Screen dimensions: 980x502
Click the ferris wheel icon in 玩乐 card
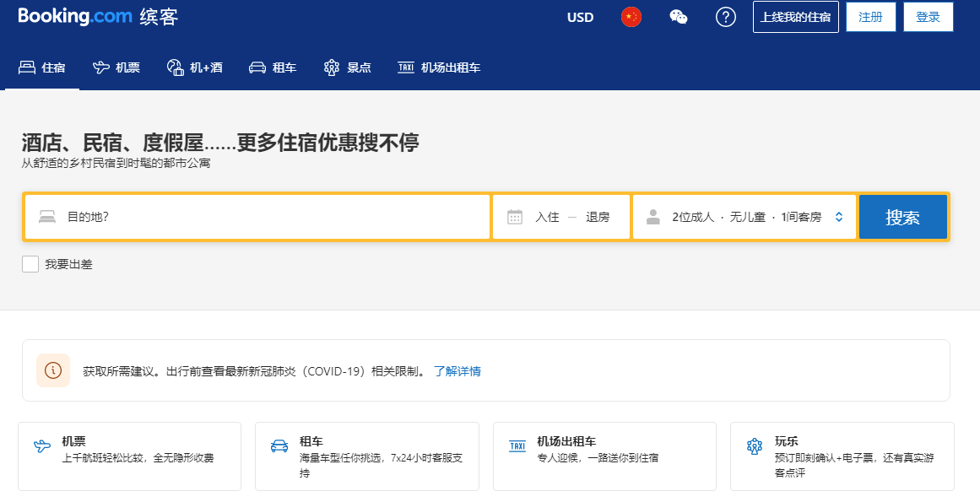click(755, 446)
